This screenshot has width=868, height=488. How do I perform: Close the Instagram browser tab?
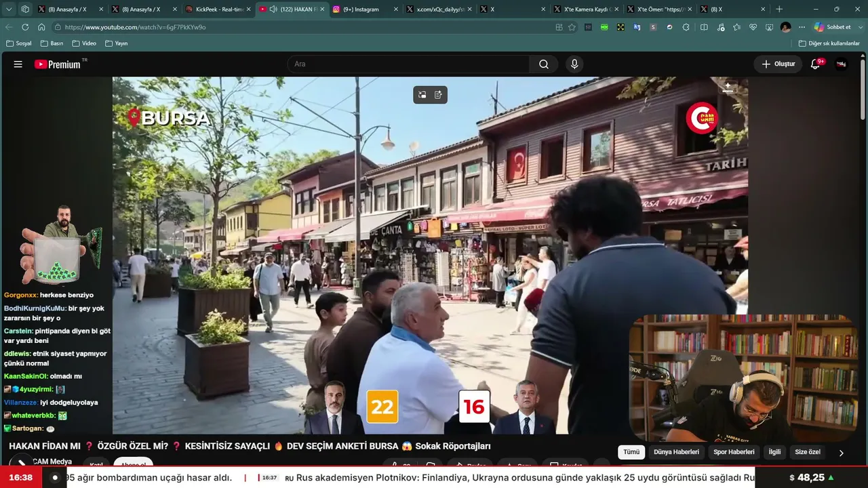pos(395,9)
